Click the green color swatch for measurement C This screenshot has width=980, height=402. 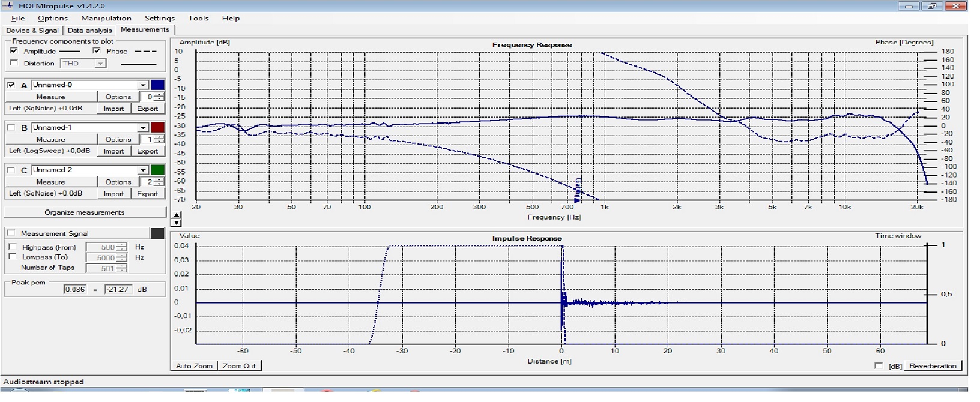[157, 170]
